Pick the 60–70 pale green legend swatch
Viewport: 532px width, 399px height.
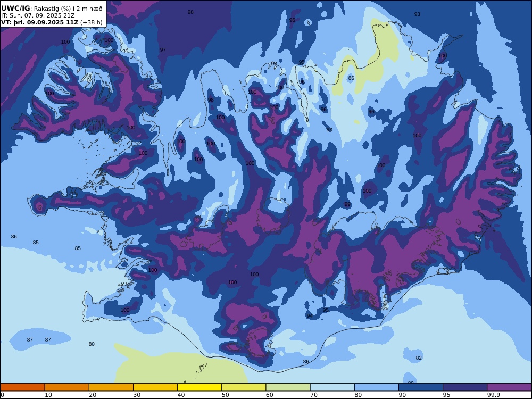(288, 387)
